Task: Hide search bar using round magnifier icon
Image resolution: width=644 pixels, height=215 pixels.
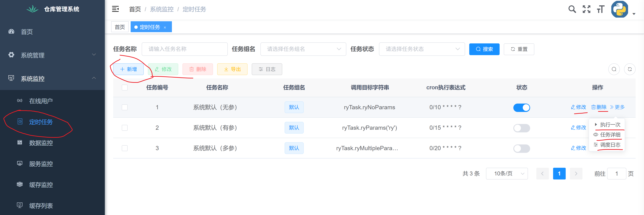Action: click(x=614, y=69)
